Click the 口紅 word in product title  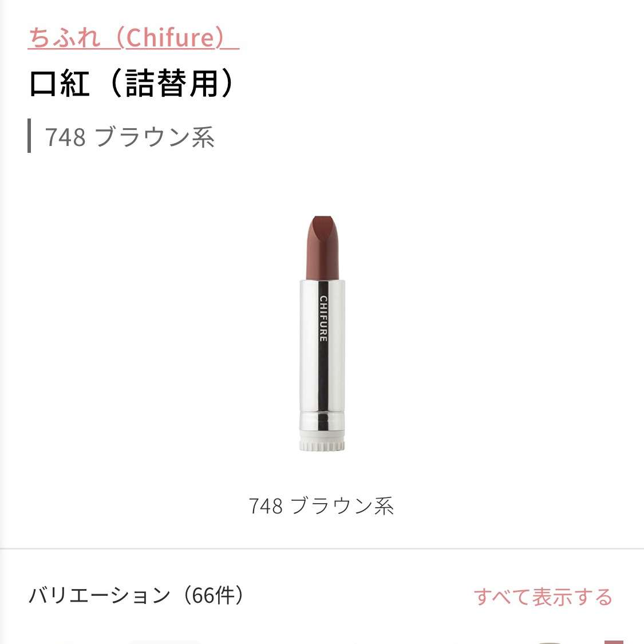(x=60, y=84)
